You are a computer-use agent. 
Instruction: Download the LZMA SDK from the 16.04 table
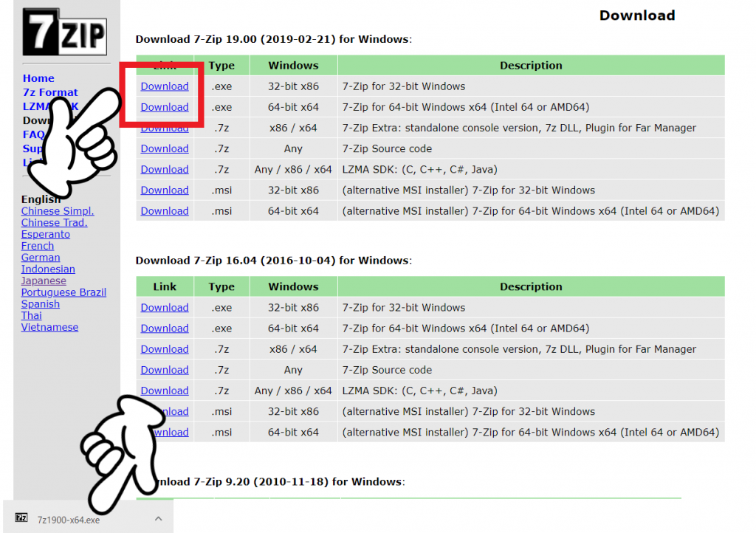(x=165, y=391)
